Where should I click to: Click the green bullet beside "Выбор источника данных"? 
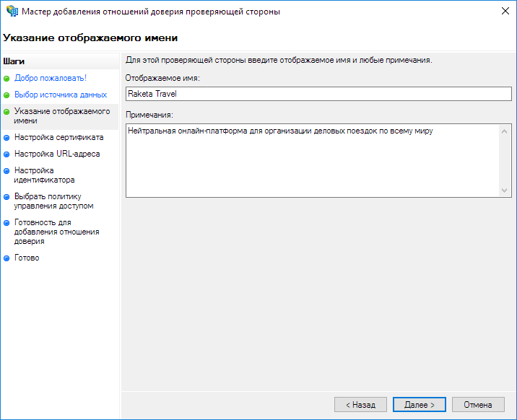coord(6,95)
